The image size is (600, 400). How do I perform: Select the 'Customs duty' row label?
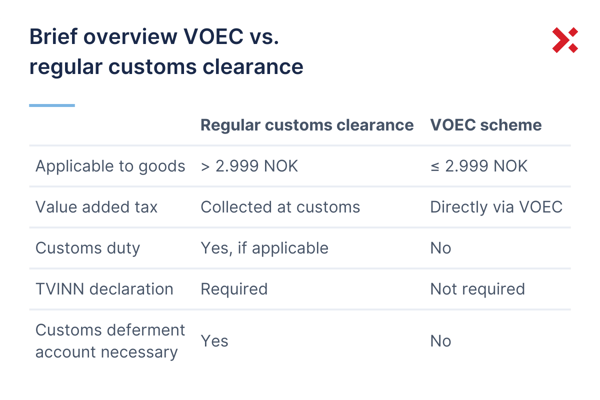click(88, 248)
